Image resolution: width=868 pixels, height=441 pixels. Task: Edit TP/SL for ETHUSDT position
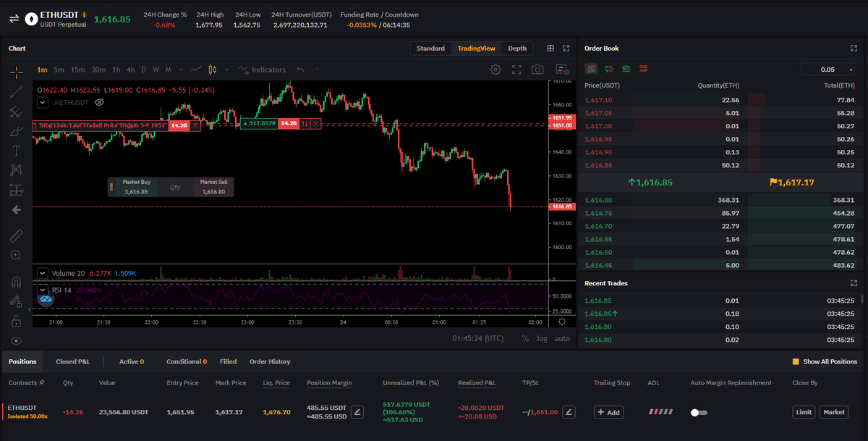coord(569,412)
